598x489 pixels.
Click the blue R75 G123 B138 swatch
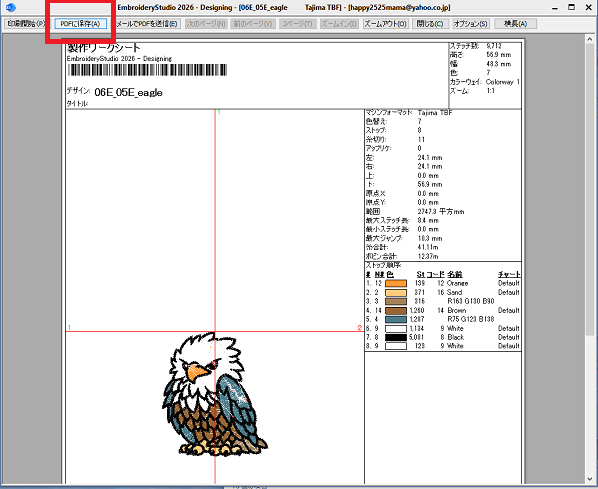pos(396,319)
